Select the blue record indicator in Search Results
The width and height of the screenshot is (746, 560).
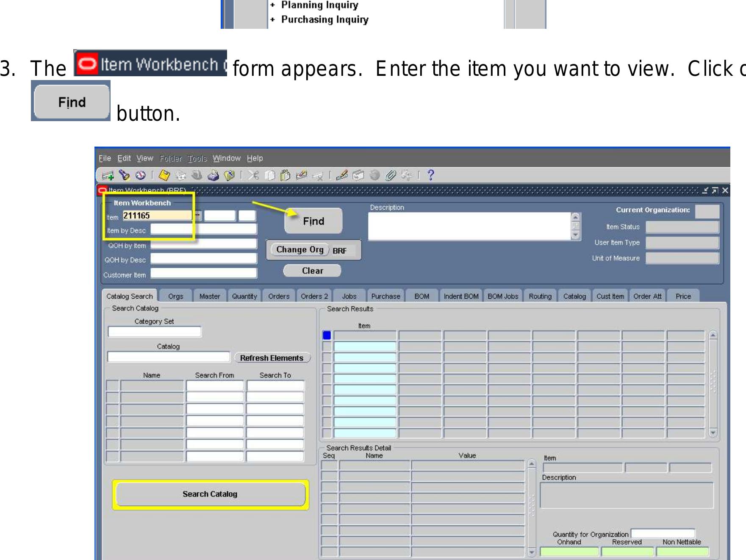pos(327,335)
